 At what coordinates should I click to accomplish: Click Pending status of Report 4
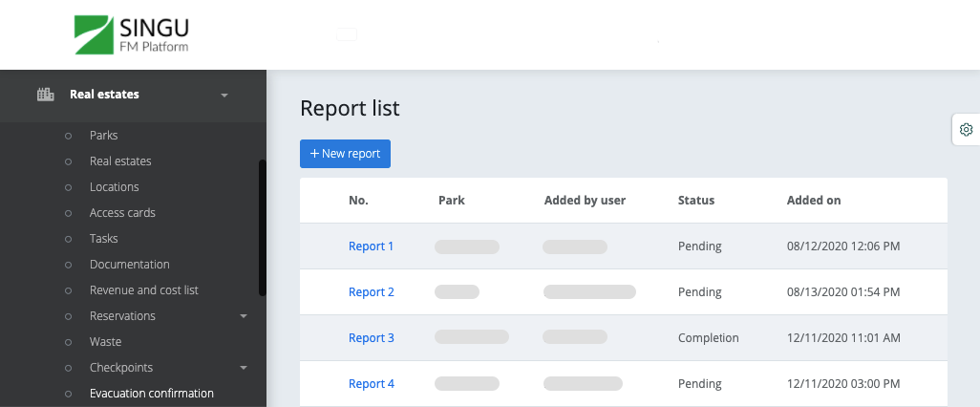coord(700,384)
